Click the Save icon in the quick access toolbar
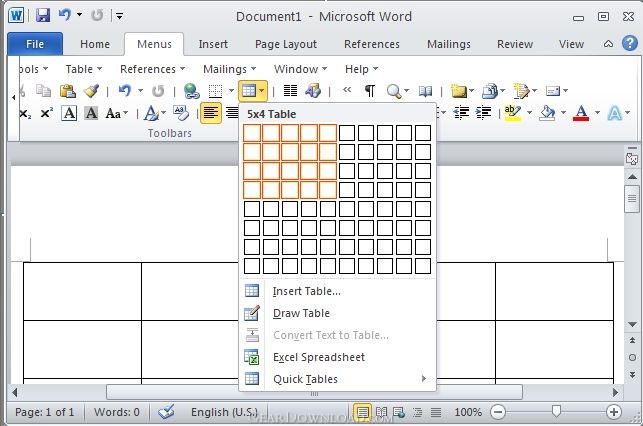The height and width of the screenshot is (426, 643). point(43,16)
